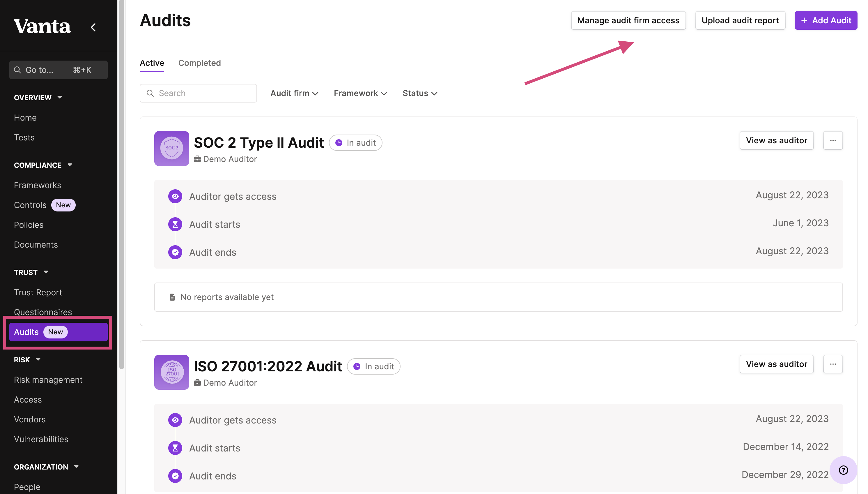This screenshot has height=494, width=868.
Task: Open Controls in sidebar
Action: tap(30, 205)
